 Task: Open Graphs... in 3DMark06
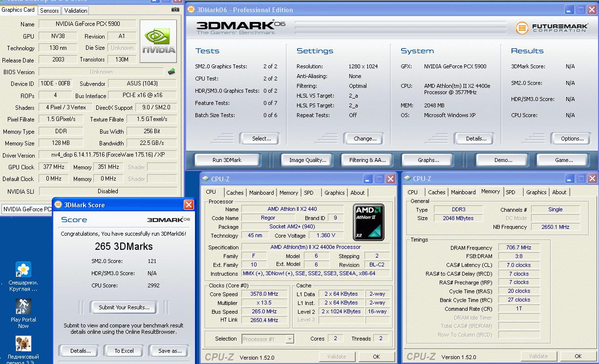pyautogui.click(x=428, y=160)
